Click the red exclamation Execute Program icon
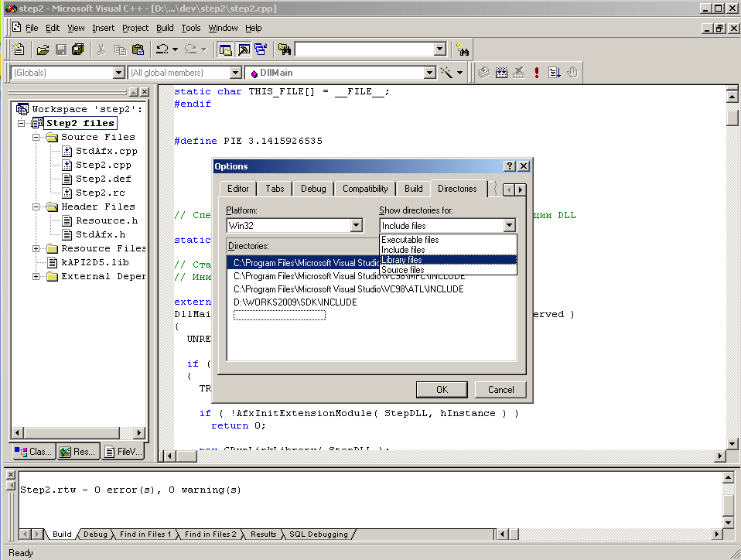 [537, 73]
